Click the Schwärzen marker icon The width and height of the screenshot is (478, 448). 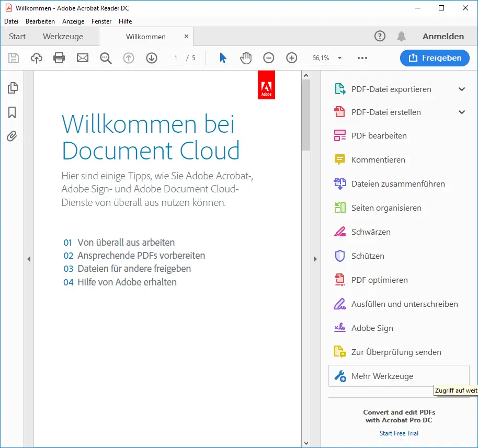coord(340,232)
